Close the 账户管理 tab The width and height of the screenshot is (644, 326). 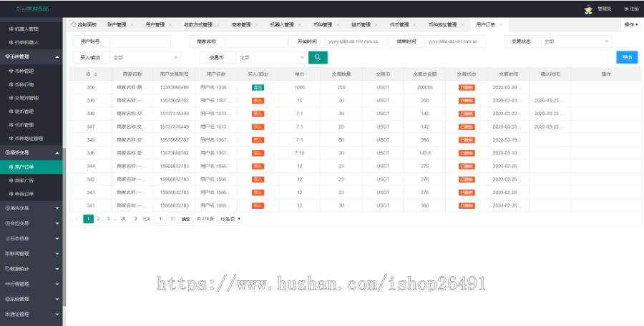tap(132, 25)
